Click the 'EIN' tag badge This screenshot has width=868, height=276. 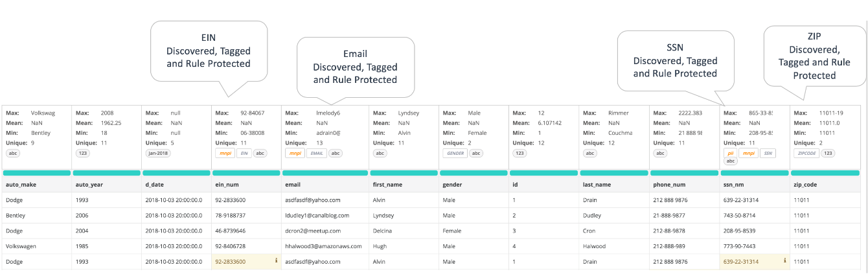point(243,154)
